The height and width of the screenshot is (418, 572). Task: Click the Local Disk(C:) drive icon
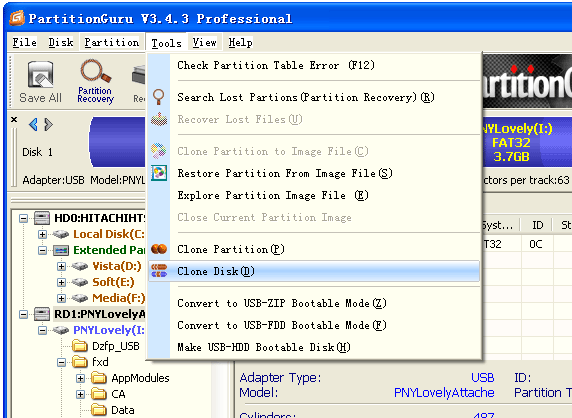pyautogui.click(x=61, y=234)
